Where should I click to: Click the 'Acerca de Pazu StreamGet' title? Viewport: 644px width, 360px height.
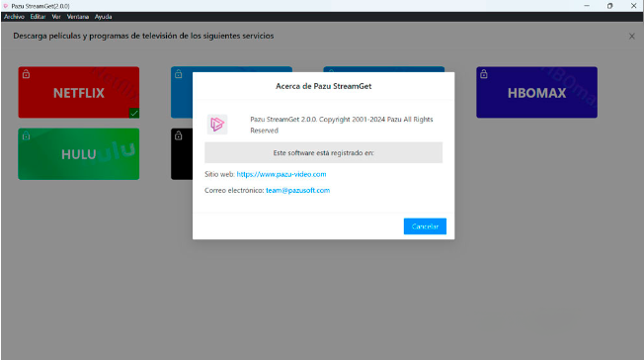pyautogui.click(x=324, y=86)
